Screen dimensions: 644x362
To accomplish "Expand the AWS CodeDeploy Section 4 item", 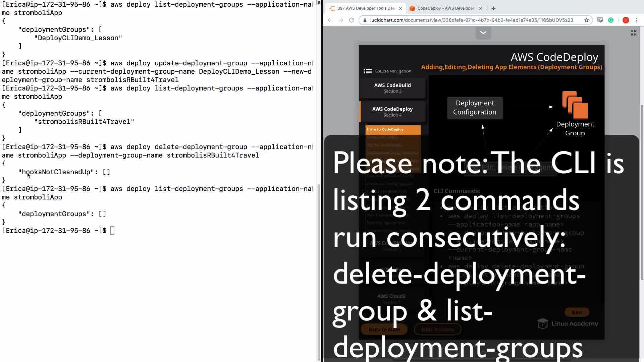I will [x=392, y=112].
